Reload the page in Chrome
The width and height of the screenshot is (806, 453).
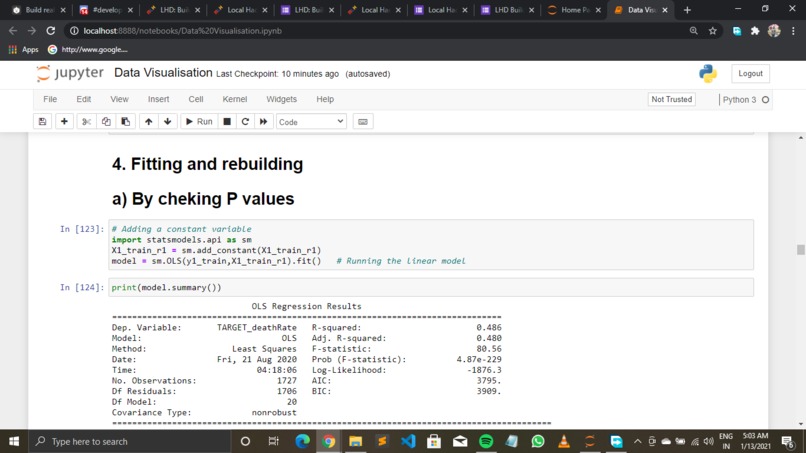click(50, 31)
